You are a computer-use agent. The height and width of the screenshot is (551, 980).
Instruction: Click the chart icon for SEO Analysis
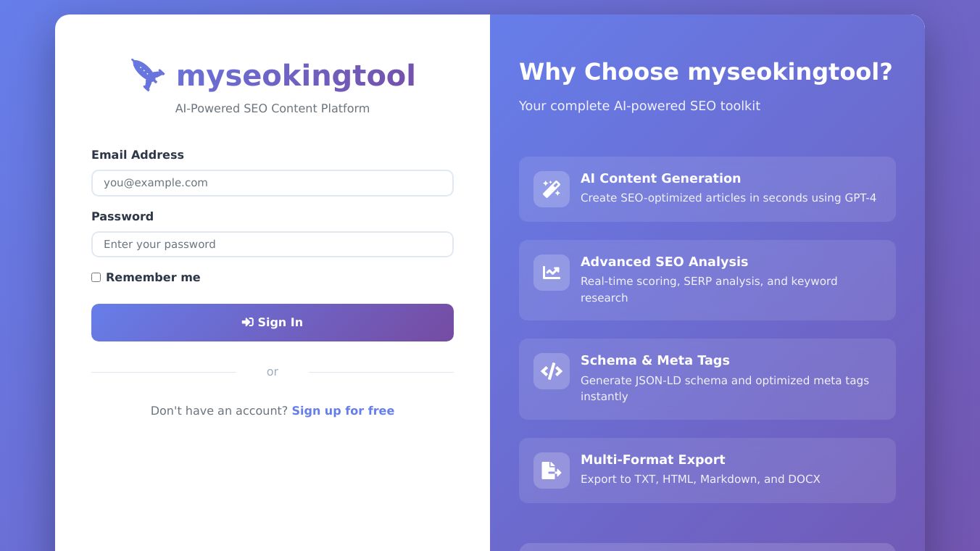pyautogui.click(x=552, y=273)
